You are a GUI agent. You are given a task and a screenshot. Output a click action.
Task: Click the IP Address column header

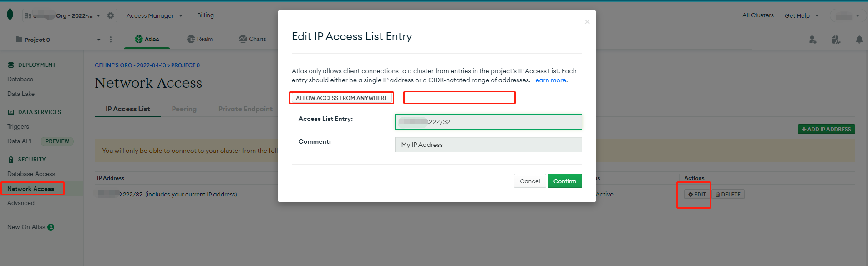(x=111, y=178)
